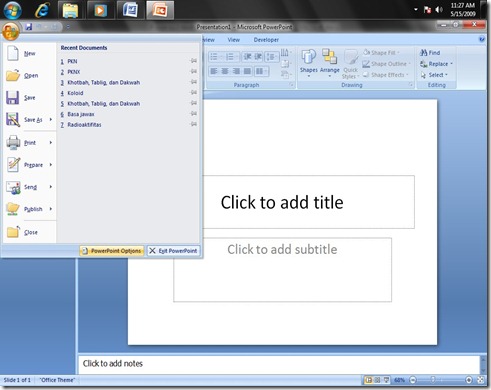This screenshot has height=390, width=491.
Task: Expand the Prepare submenu arrow
Action: tap(51, 165)
